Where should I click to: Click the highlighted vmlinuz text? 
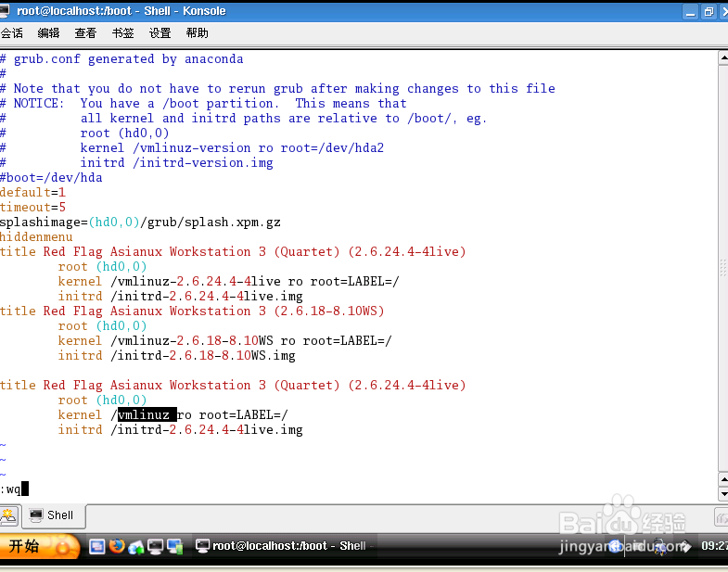point(147,414)
